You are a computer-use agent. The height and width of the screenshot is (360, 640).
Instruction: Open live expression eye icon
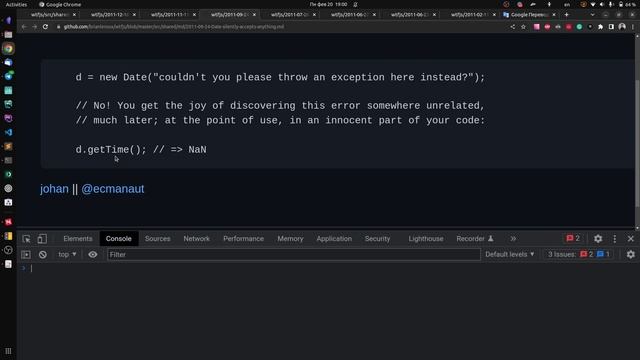click(93, 255)
